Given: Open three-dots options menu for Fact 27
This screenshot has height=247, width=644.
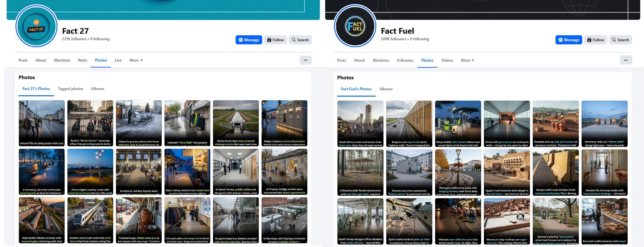Looking at the screenshot, I should coord(305,60).
